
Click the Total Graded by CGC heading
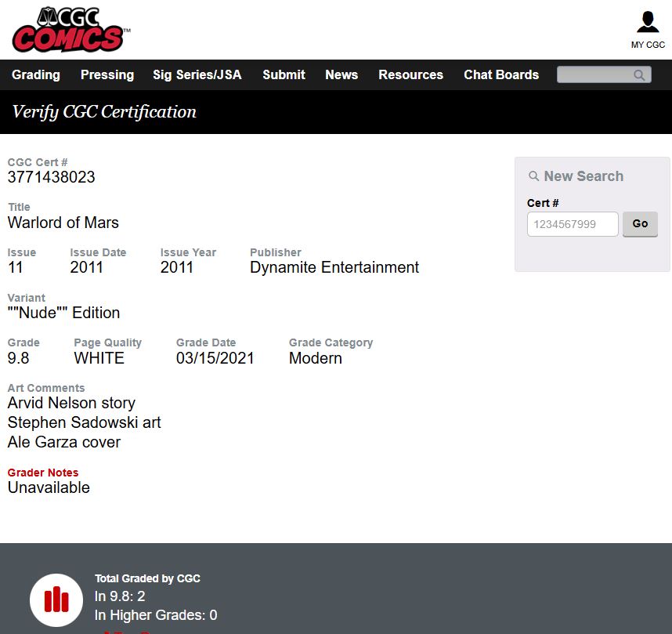147,578
